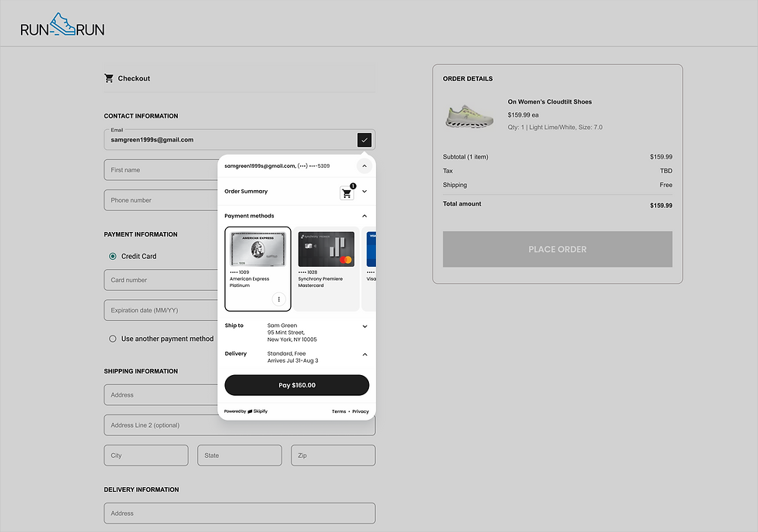Image resolution: width=758 pixels, height=532 pixels.
Task: Select Use another payment method option
Action: (113, 339)
